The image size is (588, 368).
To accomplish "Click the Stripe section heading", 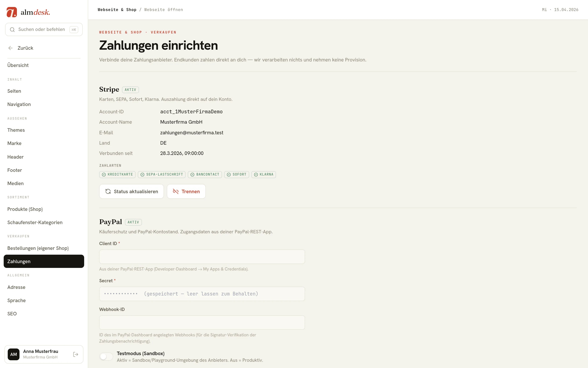I will (109, 90).
